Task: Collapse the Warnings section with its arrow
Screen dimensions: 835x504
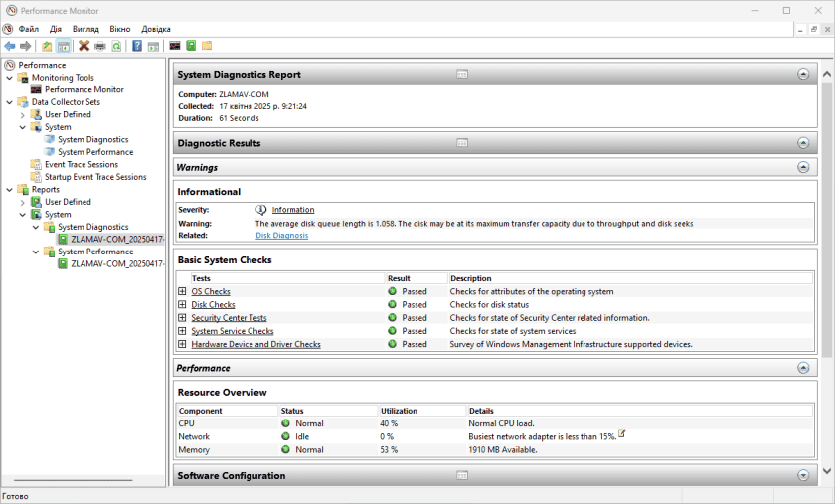Action: (802, 168)
